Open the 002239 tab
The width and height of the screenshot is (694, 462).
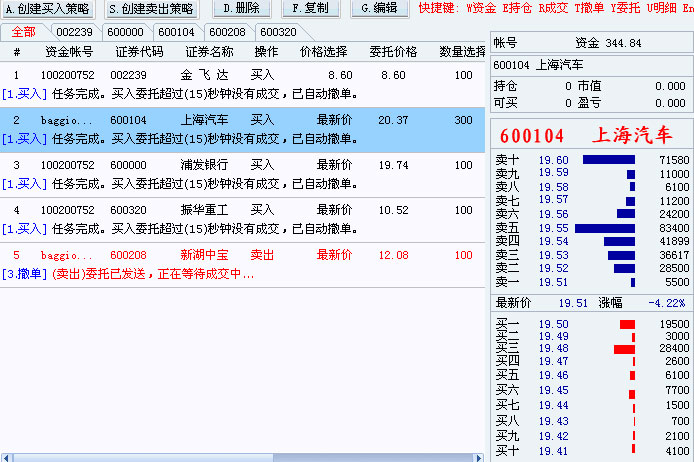point(75,32)
